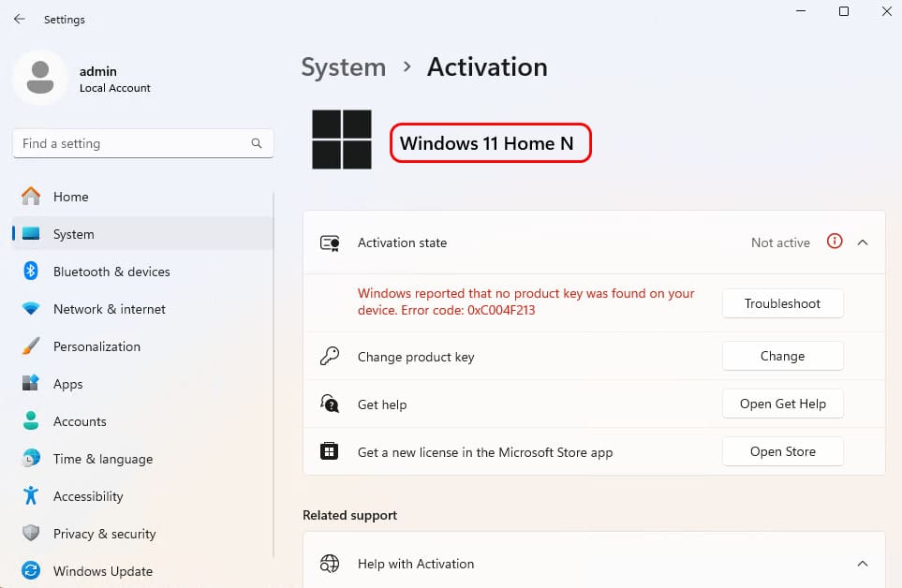Open Accessibility settings
902x588 pixels.
(142, 495)
